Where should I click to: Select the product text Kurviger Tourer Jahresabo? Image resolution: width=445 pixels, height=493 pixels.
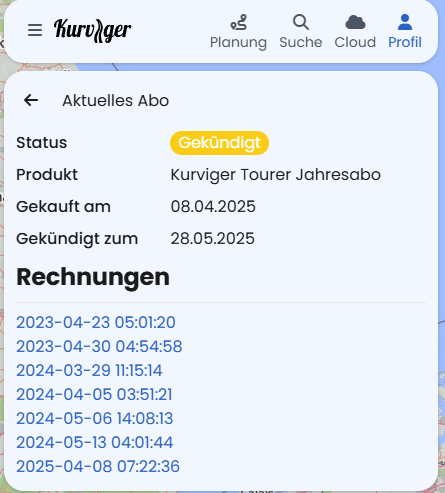tap(276, 175)
